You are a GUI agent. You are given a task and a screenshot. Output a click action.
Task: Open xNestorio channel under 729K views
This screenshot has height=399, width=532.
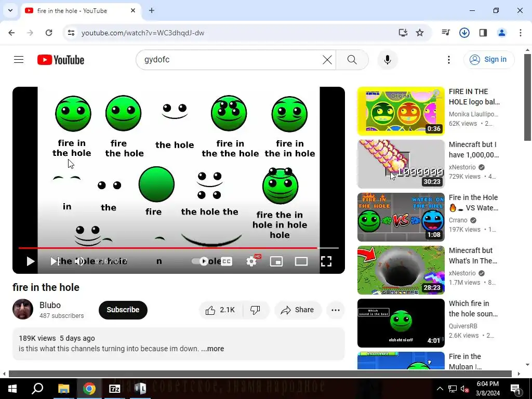[x=462, y=167]
